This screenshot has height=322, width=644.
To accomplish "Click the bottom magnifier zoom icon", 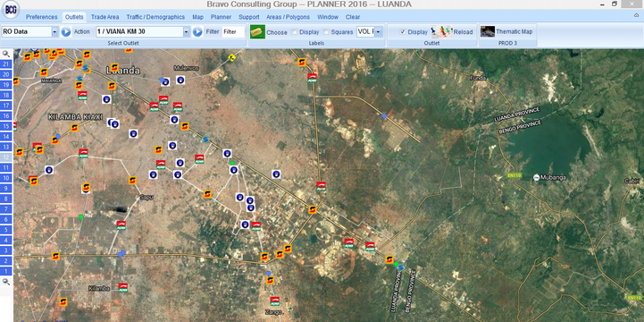I will [5, 282].
